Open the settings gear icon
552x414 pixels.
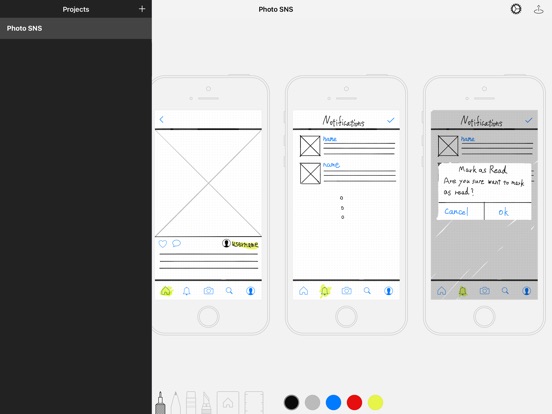pyautogui.click(x=516, y=9)
